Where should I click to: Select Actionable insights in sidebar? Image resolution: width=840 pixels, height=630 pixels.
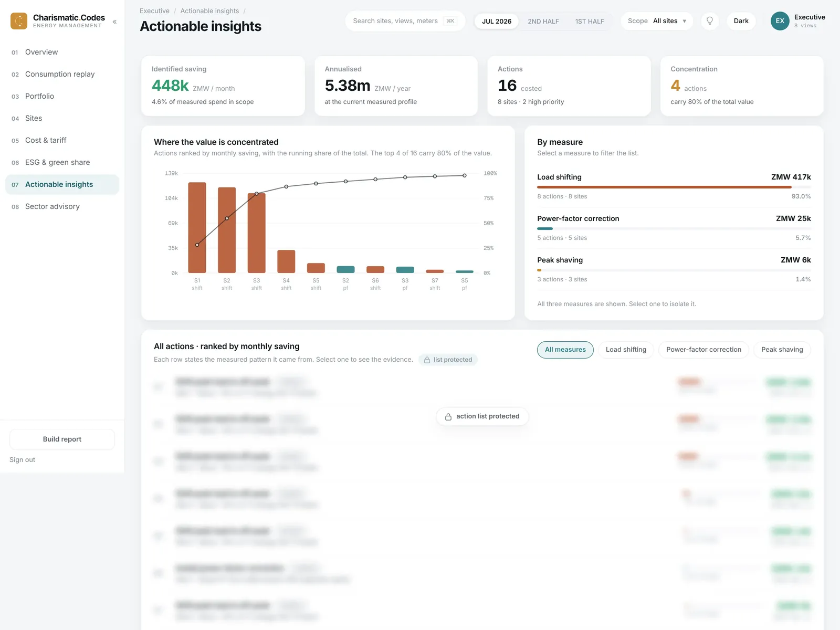click(x=62, y=184)
